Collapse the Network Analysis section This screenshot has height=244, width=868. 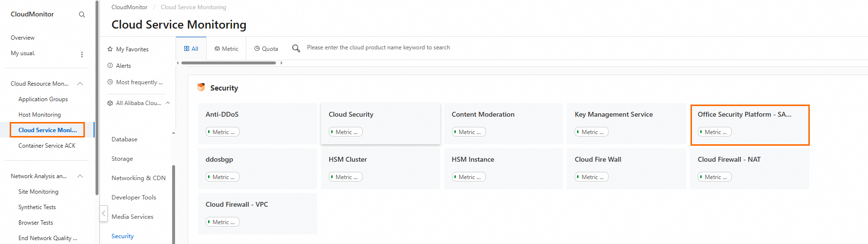[80, 176]
